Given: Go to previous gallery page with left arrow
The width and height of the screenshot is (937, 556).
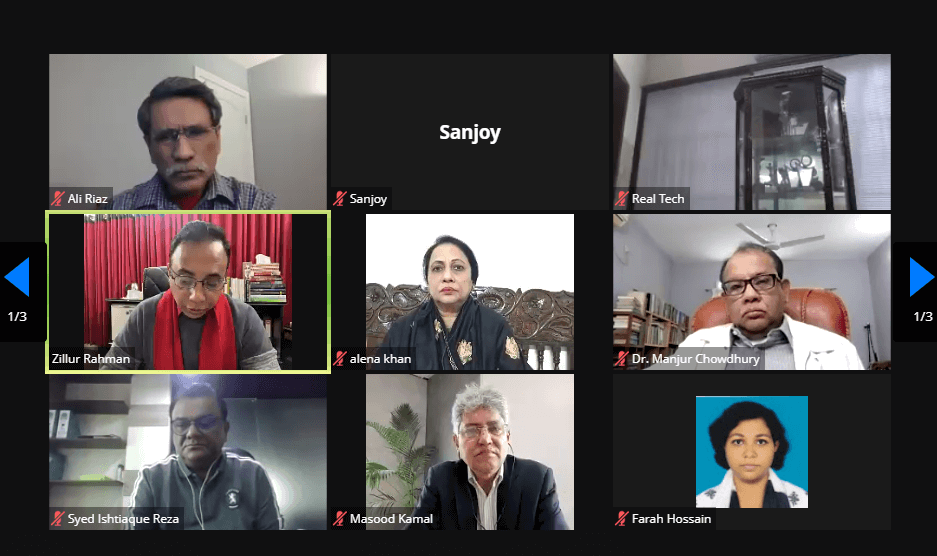Looking at the screenshot, I should pyautogui.click(x=17, y=277).
